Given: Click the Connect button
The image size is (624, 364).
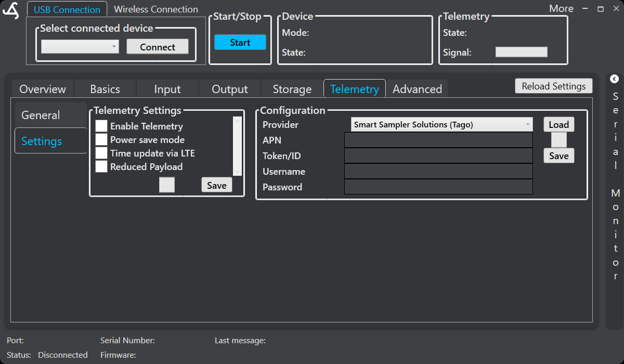Looking at the screenshot, I should pos(158,47).
